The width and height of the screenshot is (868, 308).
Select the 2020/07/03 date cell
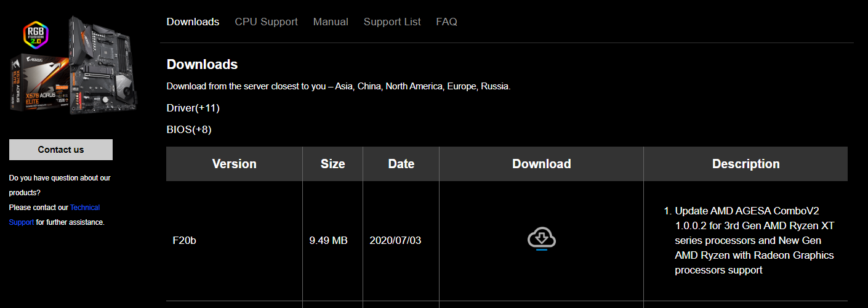tap(401, 240)
